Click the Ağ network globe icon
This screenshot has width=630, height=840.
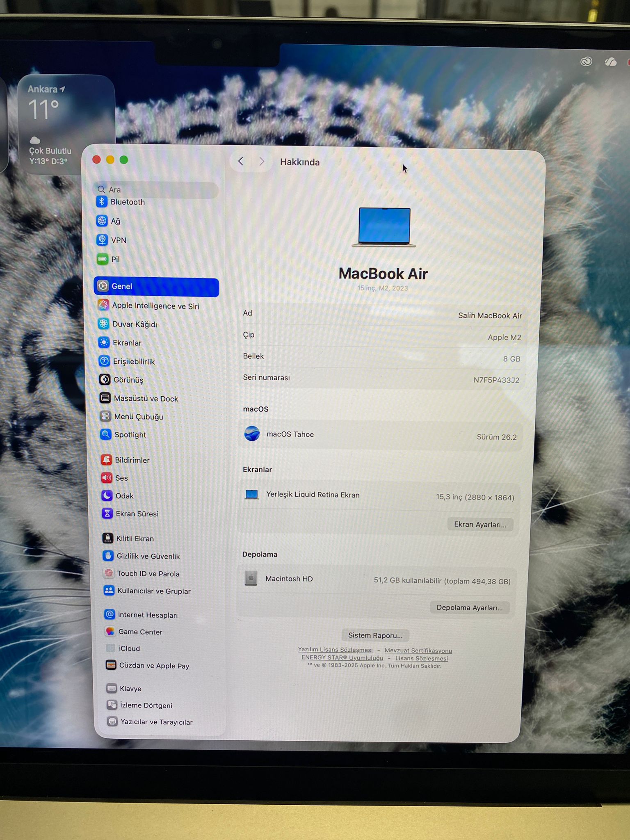tap(102, 221)
